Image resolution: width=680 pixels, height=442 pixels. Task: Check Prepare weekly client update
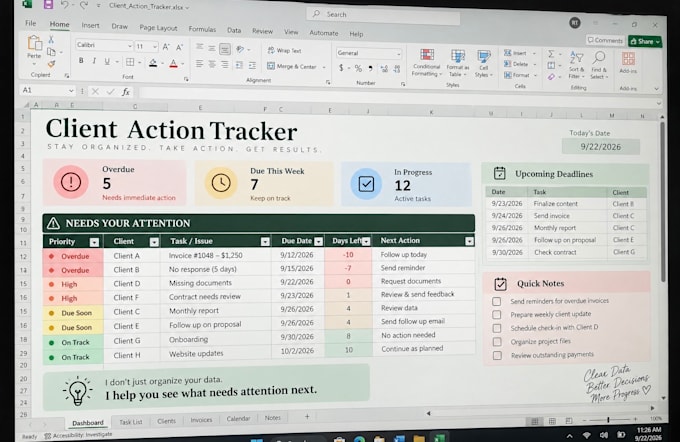tap(497, 314)
